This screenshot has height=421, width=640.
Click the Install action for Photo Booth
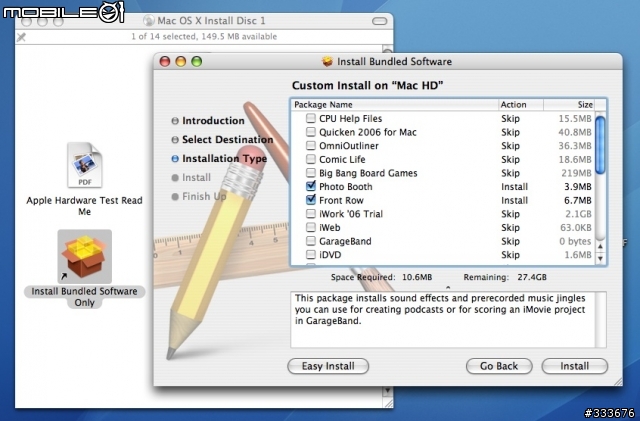[514, 187]
